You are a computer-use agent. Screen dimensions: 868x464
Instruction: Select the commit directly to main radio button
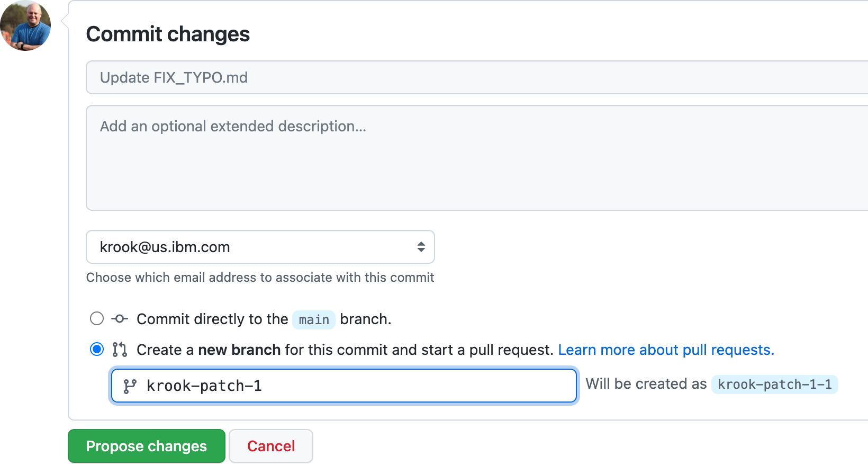click(97, 318)
